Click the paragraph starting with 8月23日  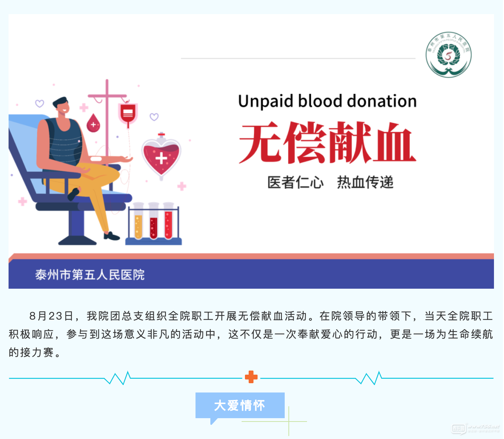(x=251, y=334)
